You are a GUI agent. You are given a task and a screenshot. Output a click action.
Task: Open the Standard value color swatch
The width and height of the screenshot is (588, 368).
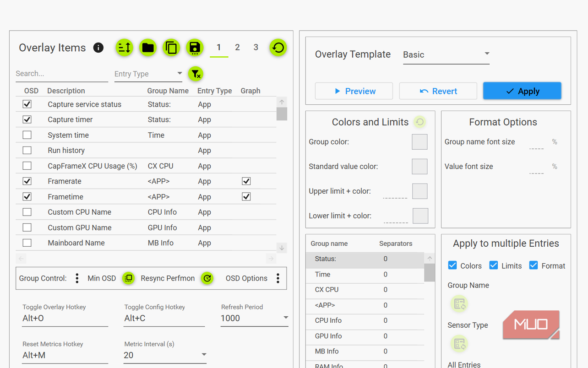point(419,167)
